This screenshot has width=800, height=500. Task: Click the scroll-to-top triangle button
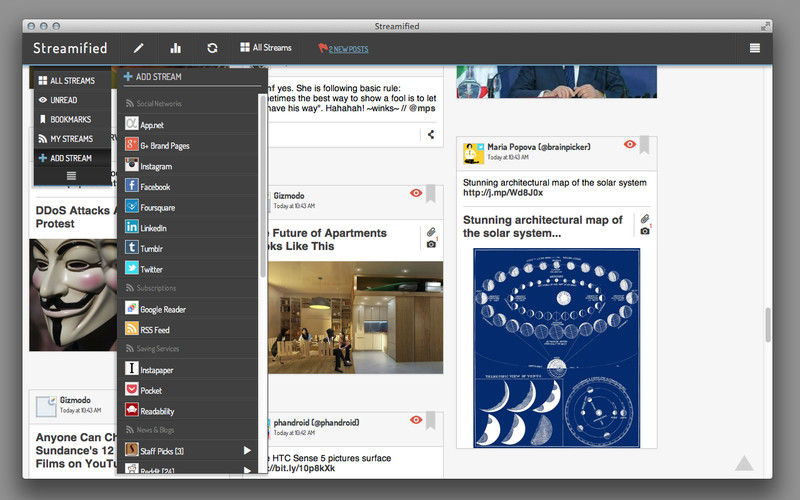click(x=744, y=463)
